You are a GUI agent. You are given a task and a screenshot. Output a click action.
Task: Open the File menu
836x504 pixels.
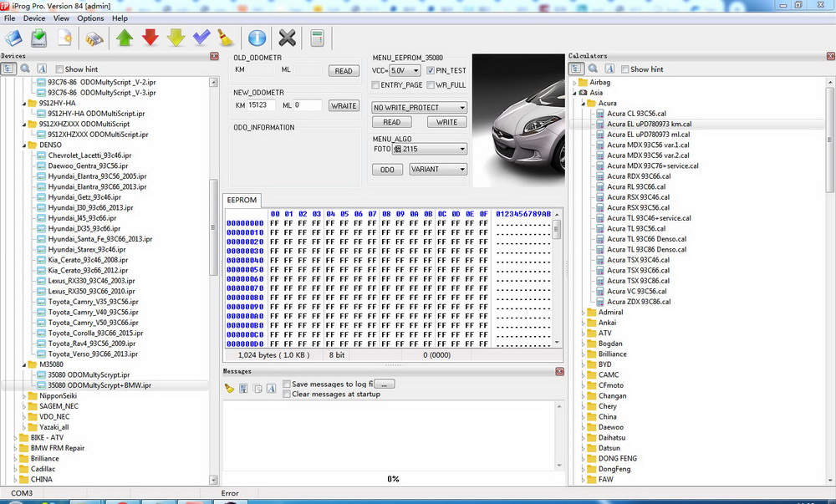9,18
